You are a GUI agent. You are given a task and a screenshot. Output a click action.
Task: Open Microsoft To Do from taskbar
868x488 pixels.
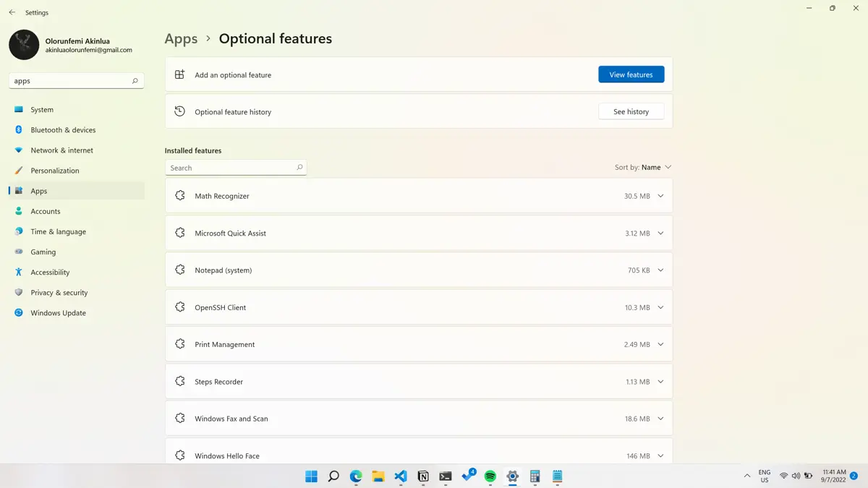point(468,476)
